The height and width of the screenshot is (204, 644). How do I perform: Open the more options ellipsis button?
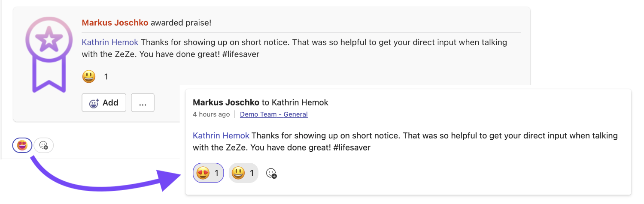click(143, 103)
